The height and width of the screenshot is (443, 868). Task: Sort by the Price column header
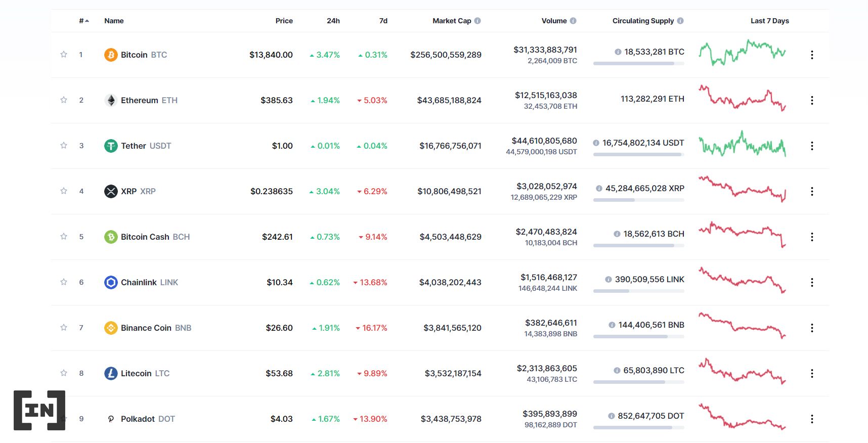tap(284, 21)
